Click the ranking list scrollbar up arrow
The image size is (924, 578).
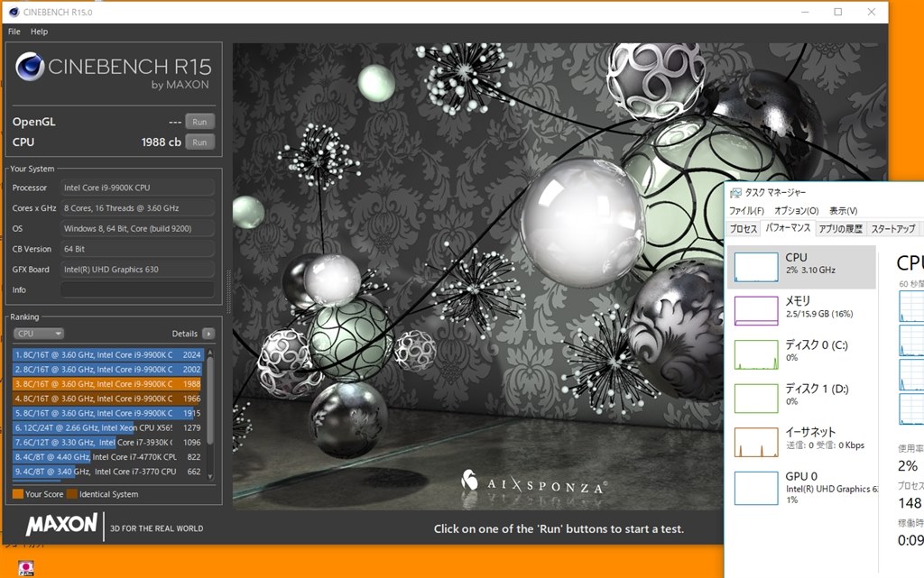(x=209, y=353)
